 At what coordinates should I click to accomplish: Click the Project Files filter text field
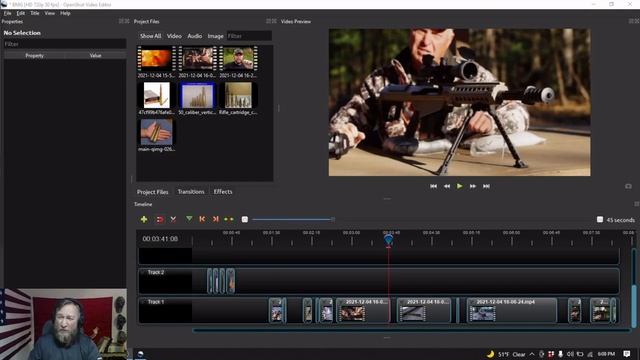click(x=249, y=36)
